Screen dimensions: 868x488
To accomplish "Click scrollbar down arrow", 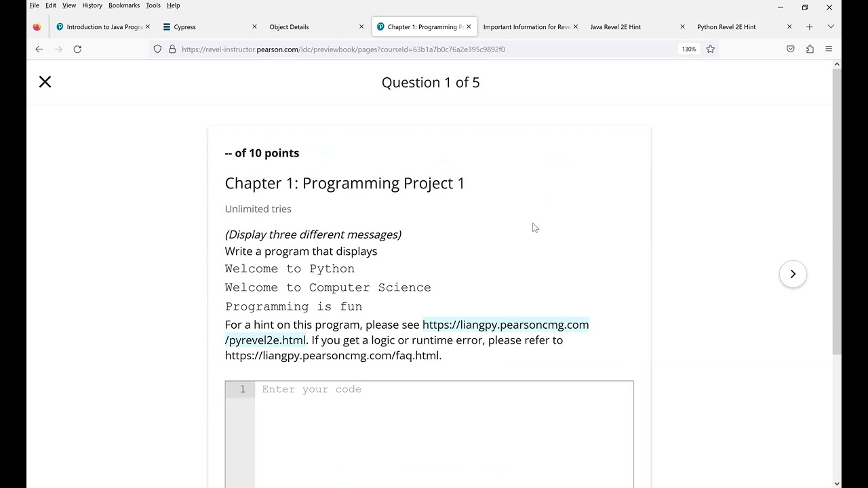I will (x=837, y=483).
